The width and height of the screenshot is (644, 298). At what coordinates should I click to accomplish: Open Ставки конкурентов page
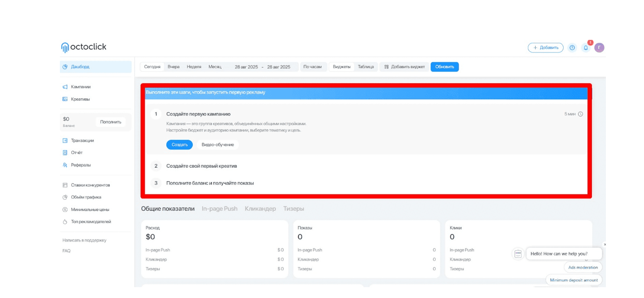90,185
